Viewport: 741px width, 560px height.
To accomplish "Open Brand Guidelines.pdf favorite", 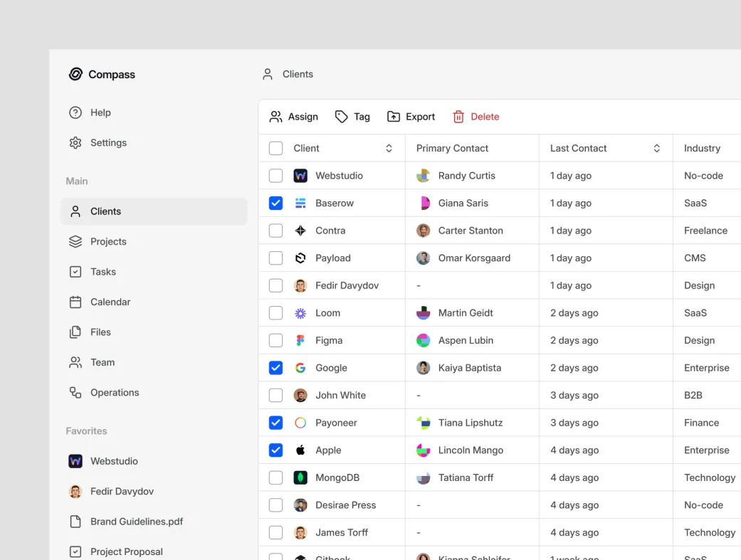I will click(136, 522).
